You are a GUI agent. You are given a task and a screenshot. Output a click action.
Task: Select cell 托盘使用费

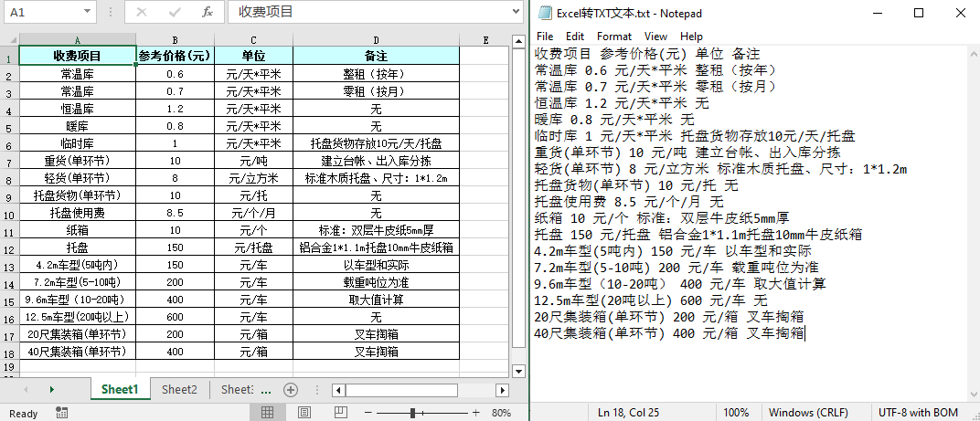coord(78,213)
